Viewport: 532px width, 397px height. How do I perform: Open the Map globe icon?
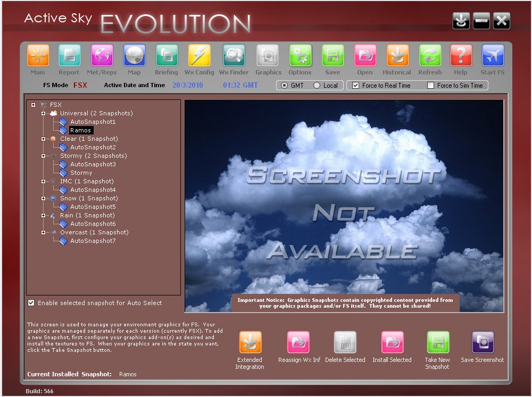[x=135, y=55]
